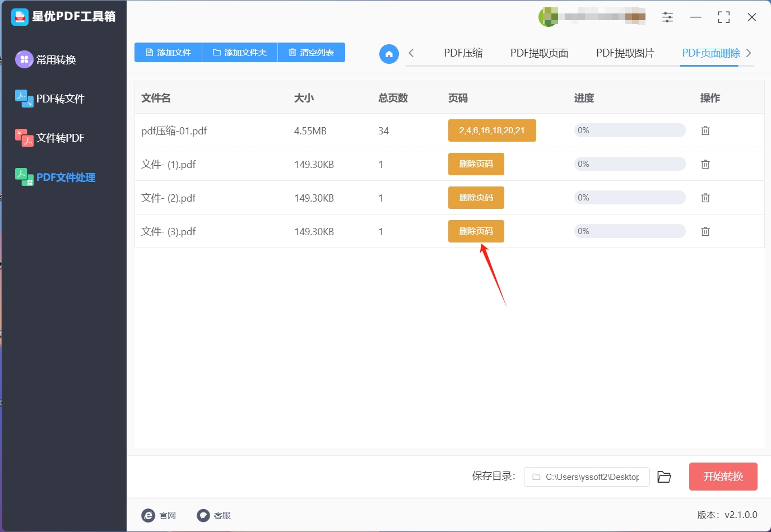771x532 pixels.
Task: Click the 149.30KB size of 文件- (2).pdf
Action: pyautogui.click(x=314, y=198)
